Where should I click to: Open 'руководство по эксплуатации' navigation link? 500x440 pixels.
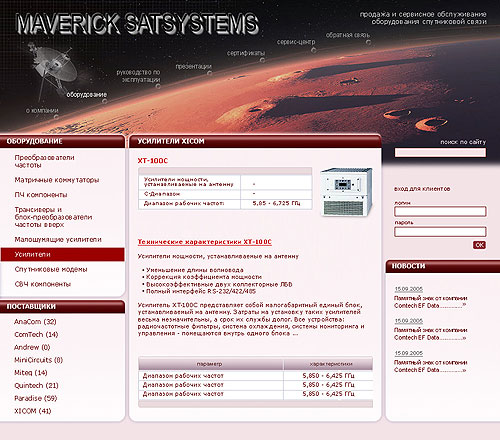(138, 76)
